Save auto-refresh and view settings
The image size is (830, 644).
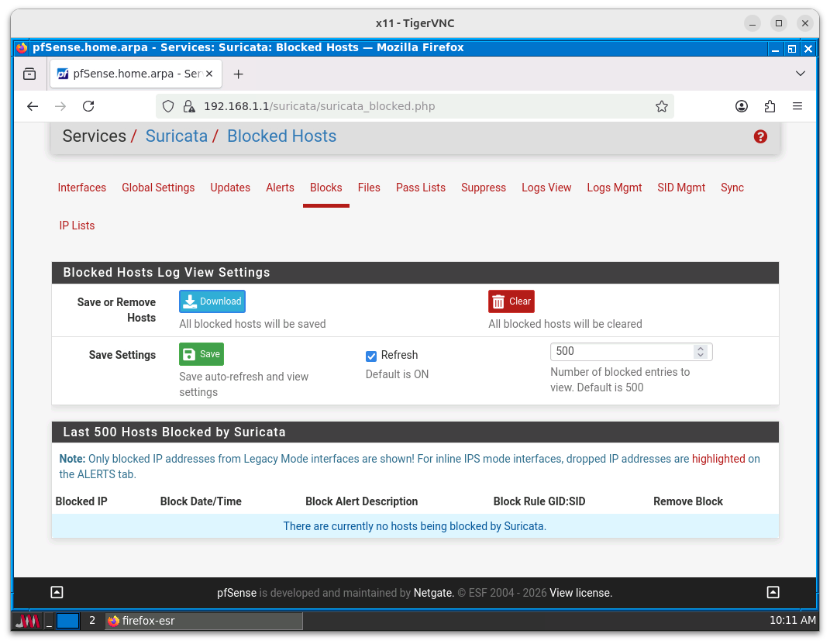click(x=201, y=354)
